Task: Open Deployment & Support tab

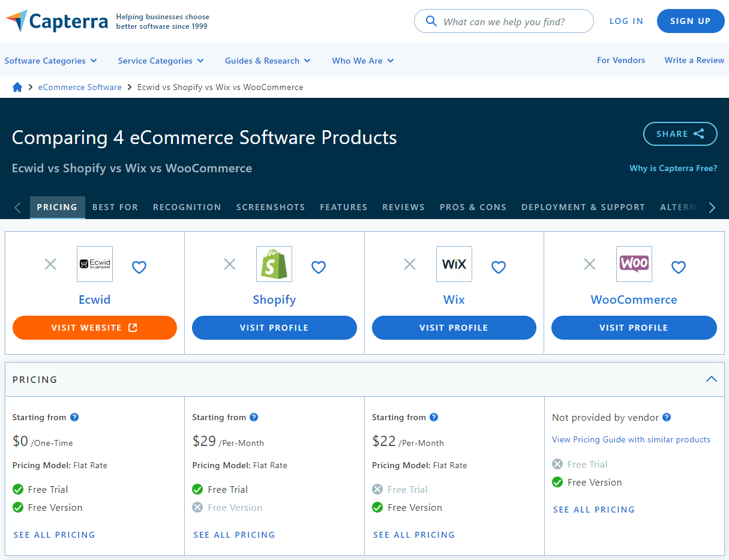Action: (583, 207)
